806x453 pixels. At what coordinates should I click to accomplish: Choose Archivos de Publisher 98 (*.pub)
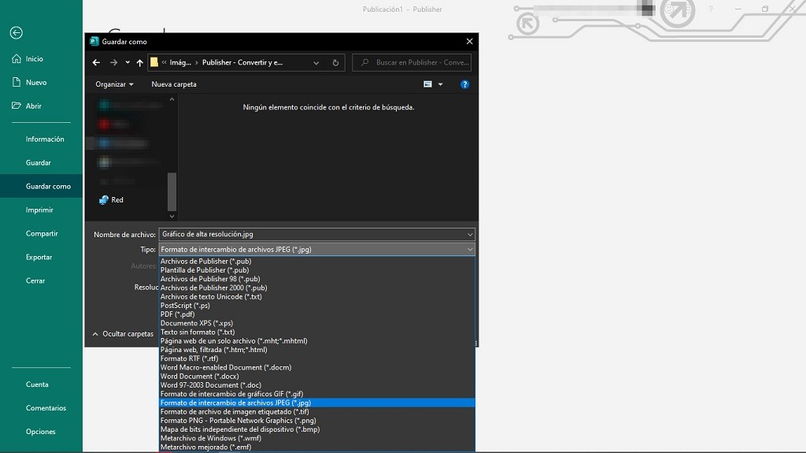point(317,279)
